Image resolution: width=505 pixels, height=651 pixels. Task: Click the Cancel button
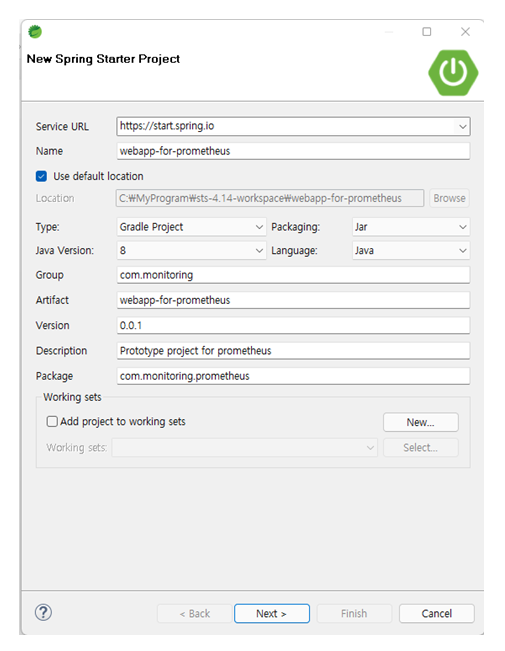tap(436, 613)
